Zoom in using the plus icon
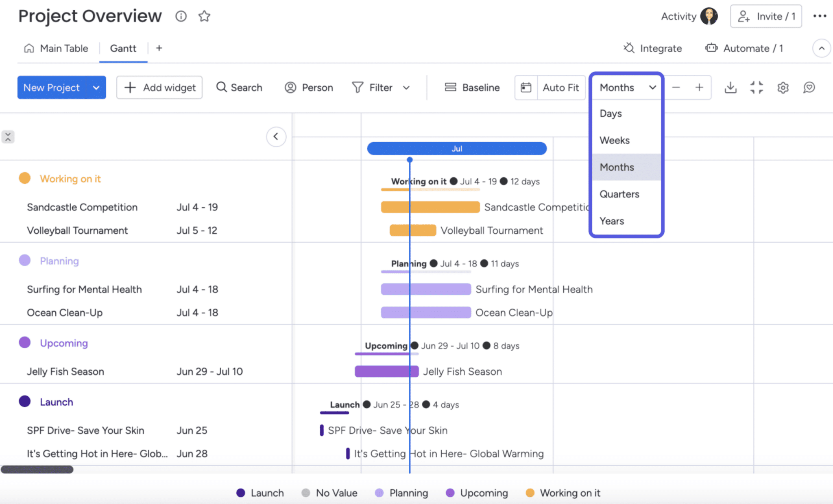 (x=700, y=87)
